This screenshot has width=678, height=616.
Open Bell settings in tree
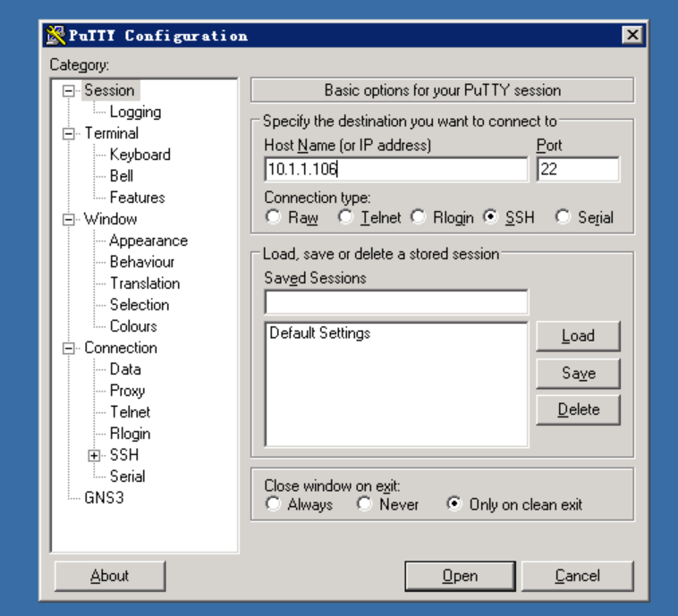pyautogui.click(x=122, y=176)
